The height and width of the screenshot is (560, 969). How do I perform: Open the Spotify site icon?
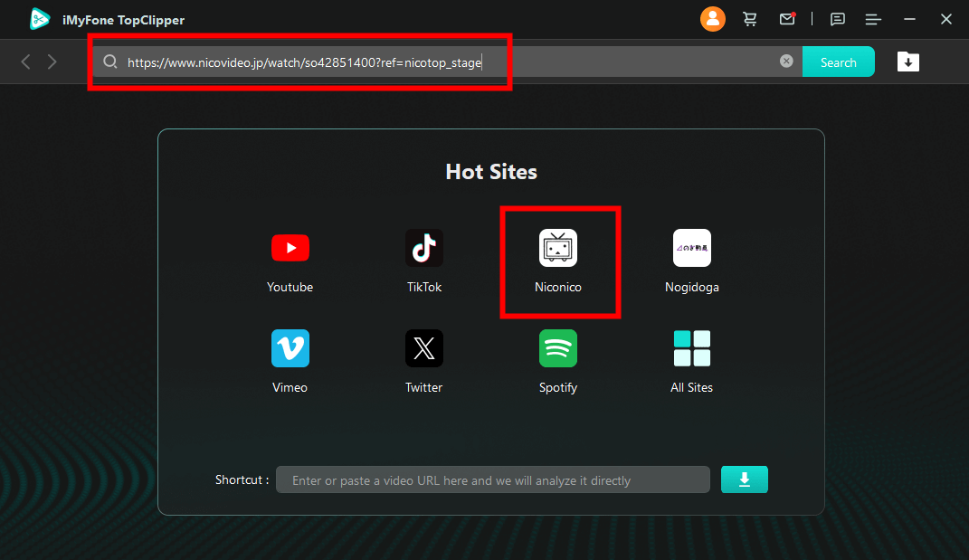558,348
